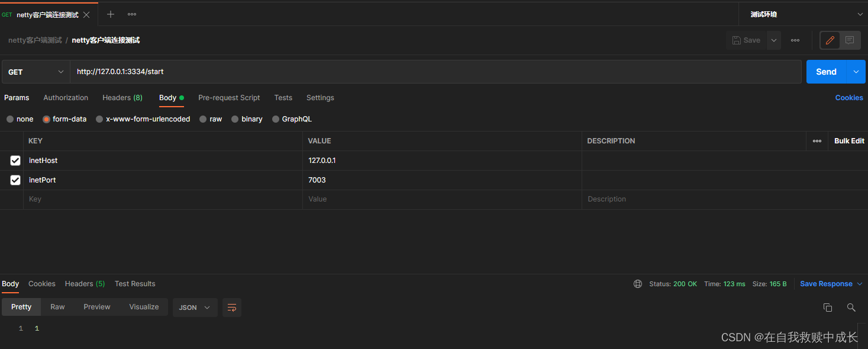Expand Save Response dropdown arrow
868x349 pixels.
[x=859, y=284]
